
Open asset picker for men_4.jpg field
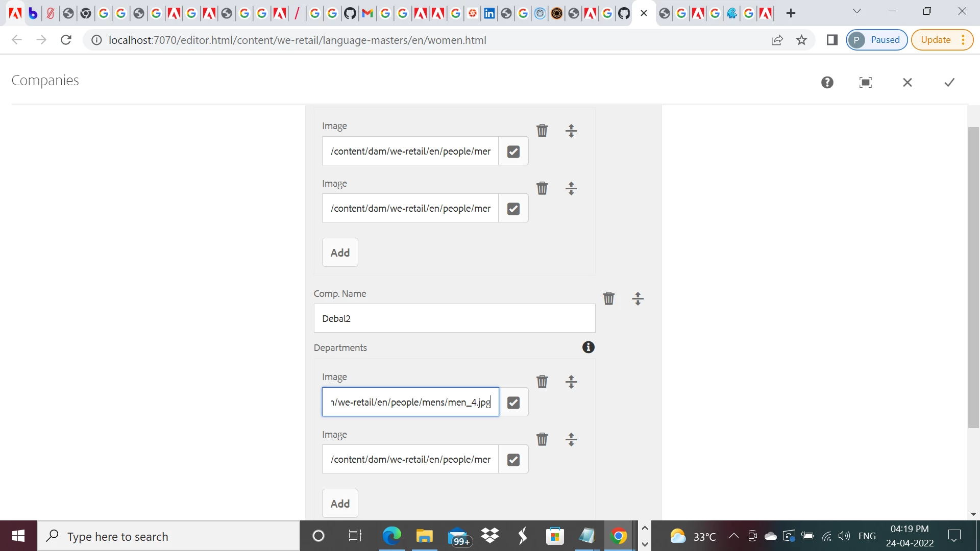coord(513,403)
